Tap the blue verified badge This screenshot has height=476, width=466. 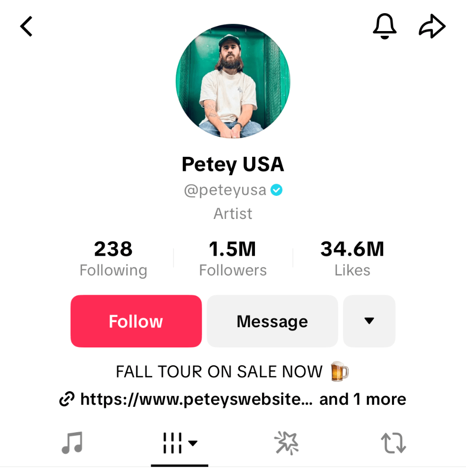277,190
